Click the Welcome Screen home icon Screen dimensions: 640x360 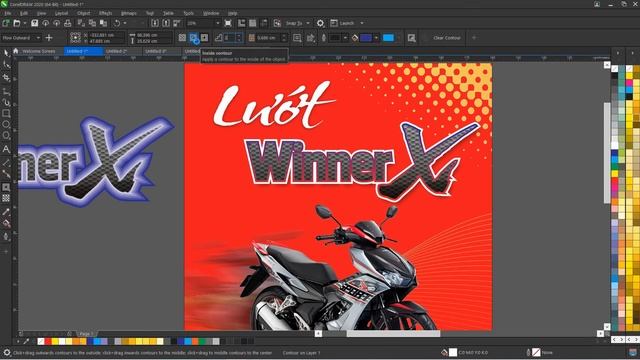[x=16, y=51]
